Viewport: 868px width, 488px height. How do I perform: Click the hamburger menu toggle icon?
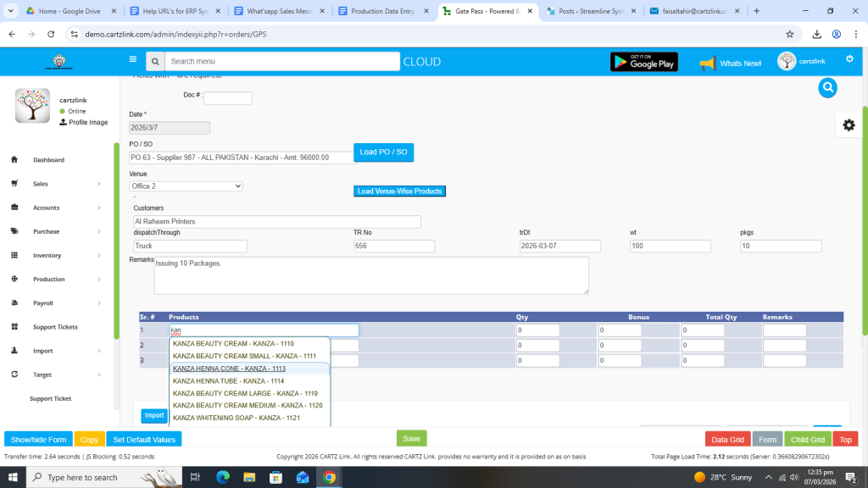pyautogui.click(x=132, y=60)
